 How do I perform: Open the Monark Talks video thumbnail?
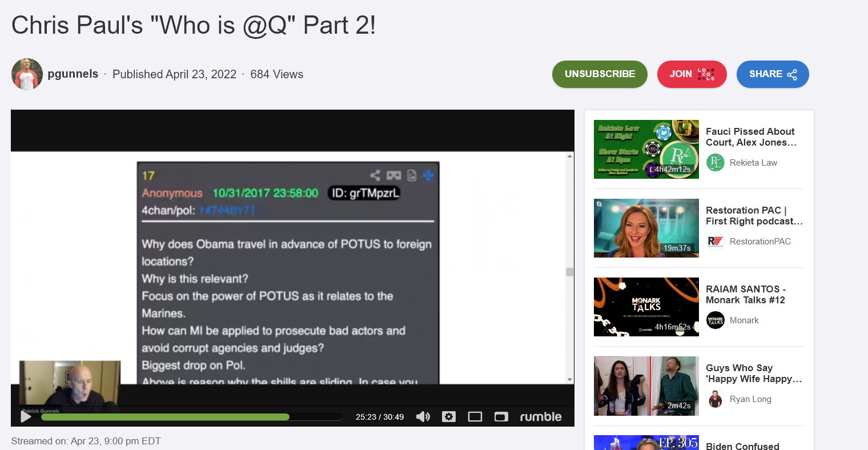coord(646,307)
